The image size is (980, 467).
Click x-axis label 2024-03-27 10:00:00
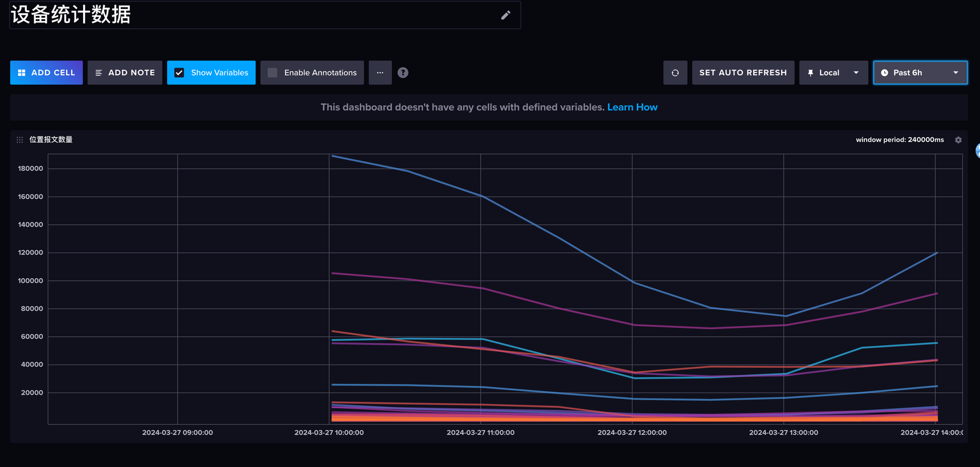coord(329,433)
